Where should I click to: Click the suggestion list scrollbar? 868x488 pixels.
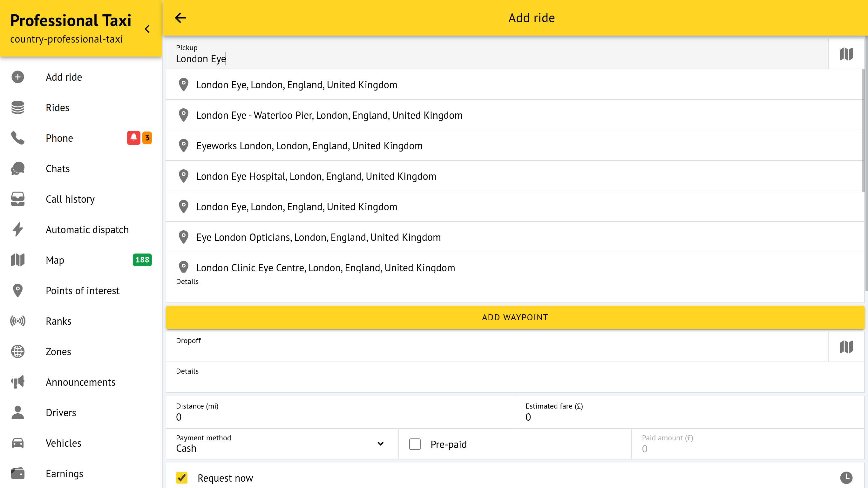point(863,132)
